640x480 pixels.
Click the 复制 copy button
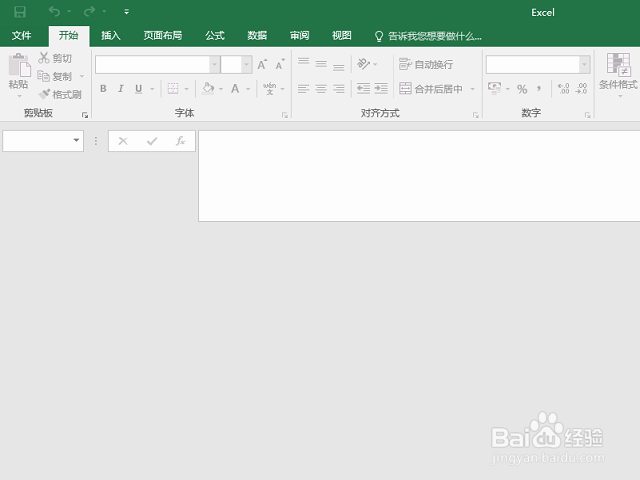click(55, 76)
